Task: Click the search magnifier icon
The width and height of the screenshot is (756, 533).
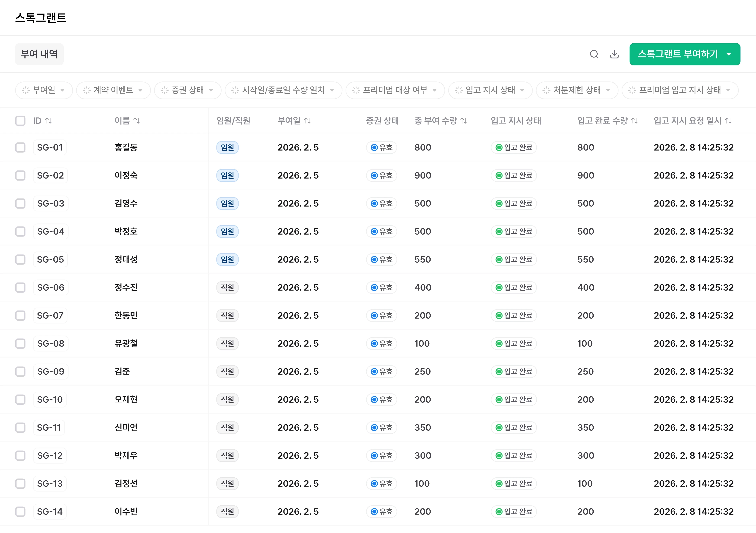Action: tap(594, 54)
